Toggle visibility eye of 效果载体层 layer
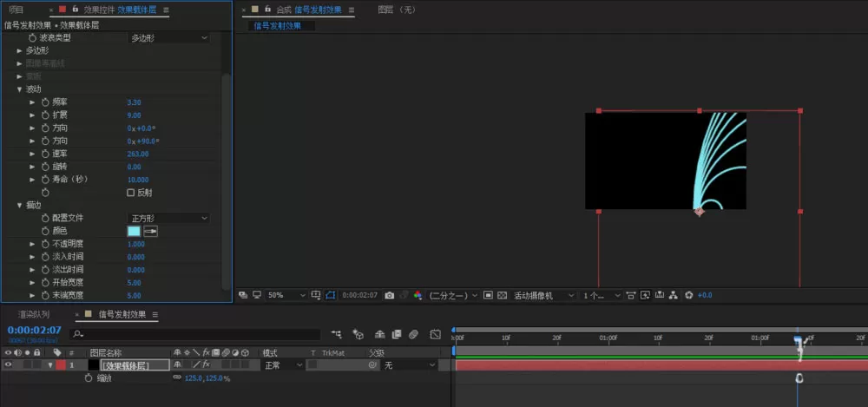The image size is (868, 407). coord(8,364)
